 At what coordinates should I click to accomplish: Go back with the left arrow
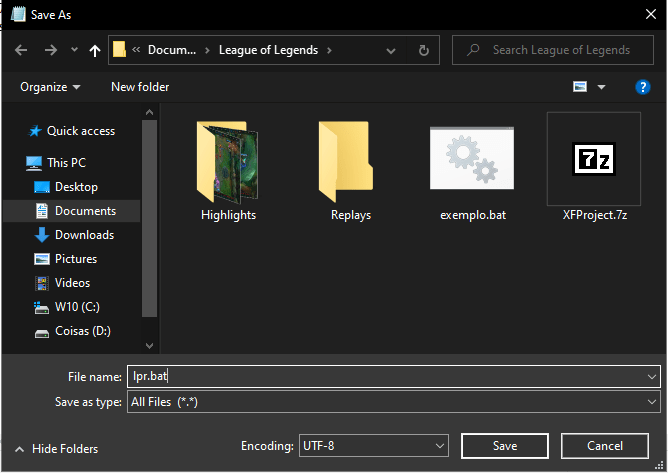coord(21,50)
